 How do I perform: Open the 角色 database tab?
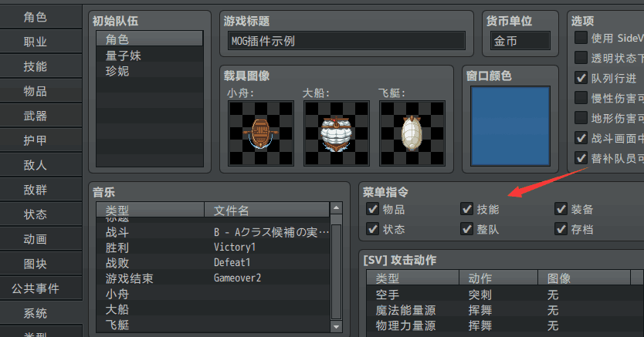click(36, 17)
